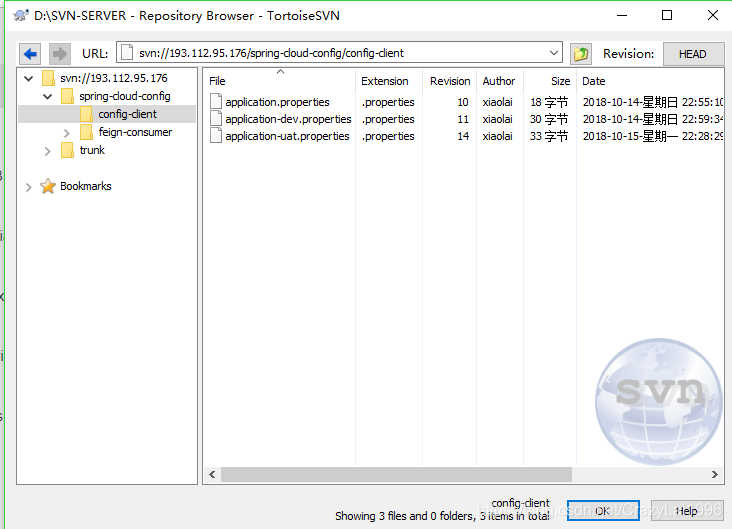
Task: Select the svn://193.112.95.176 root tree item
Action: (x=113, y=78)
